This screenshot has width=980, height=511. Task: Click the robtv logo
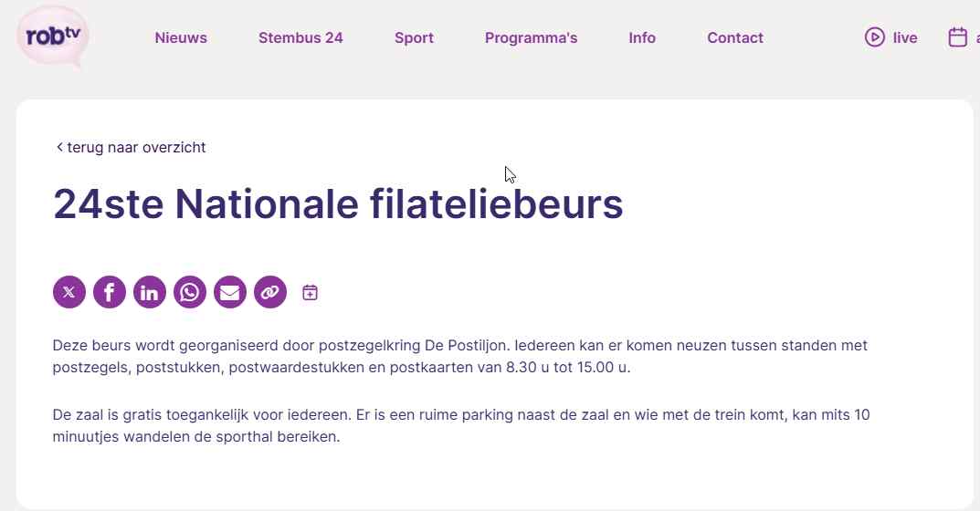pyautogui.click(x=53, y=37)
